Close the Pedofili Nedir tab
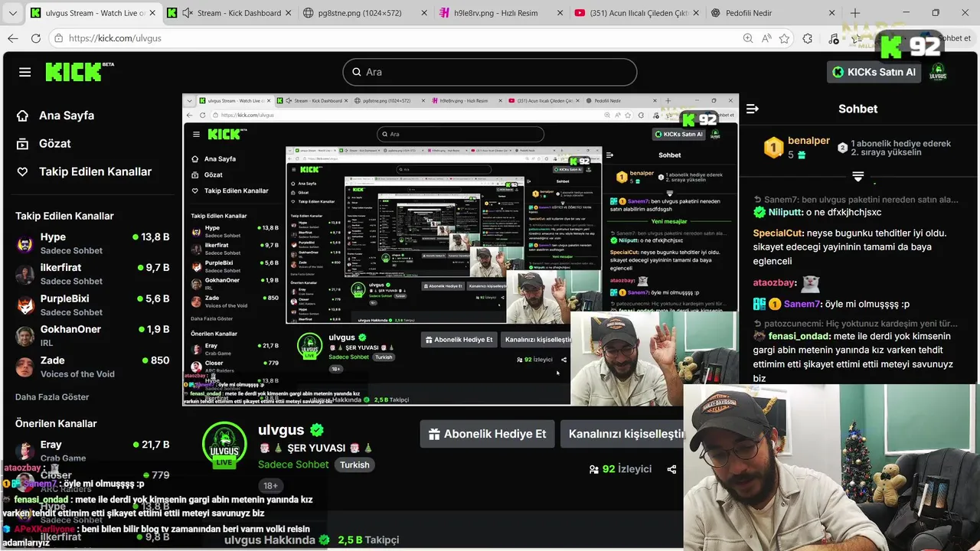This screenshot has height=551, width=980. [x=832, y=13]
